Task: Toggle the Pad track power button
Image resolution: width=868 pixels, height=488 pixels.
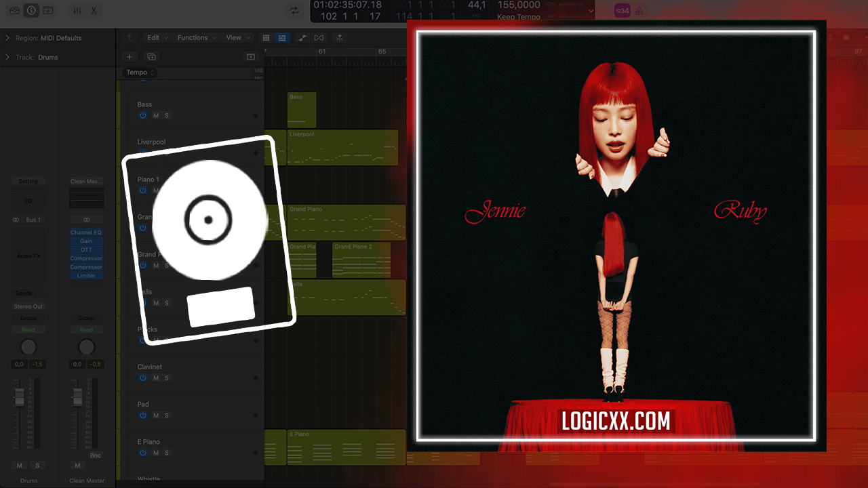Action: (142, 415)
